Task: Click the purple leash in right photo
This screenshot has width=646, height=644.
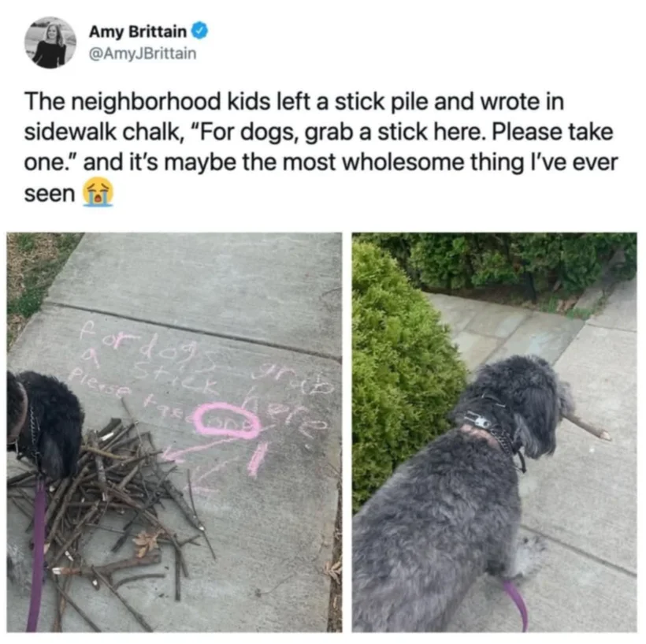Action: click(515, 604)
